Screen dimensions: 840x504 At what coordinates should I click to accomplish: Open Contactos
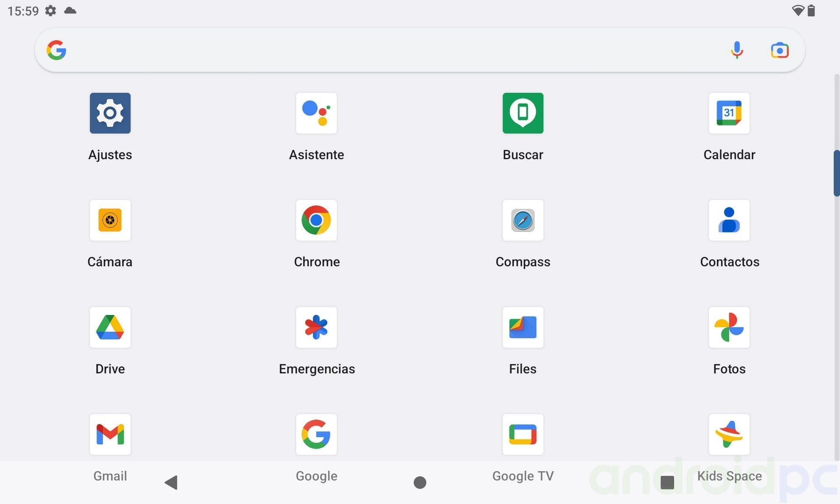coord(729,220)
